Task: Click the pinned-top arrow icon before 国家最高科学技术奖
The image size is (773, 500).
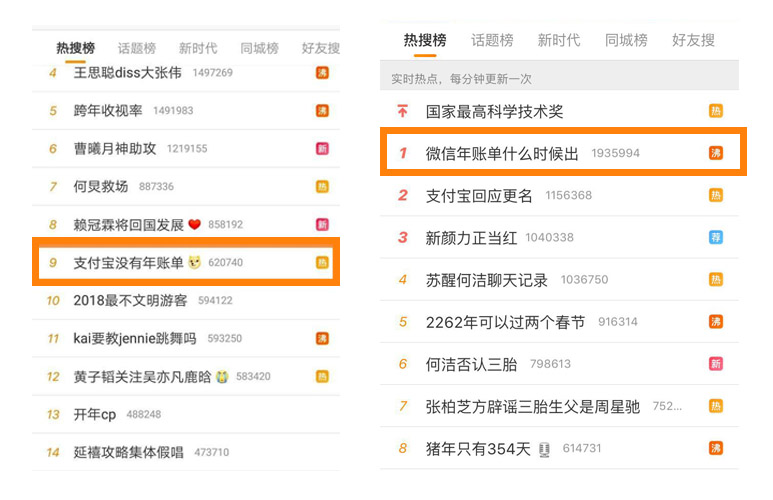Action: coord(402,112)
